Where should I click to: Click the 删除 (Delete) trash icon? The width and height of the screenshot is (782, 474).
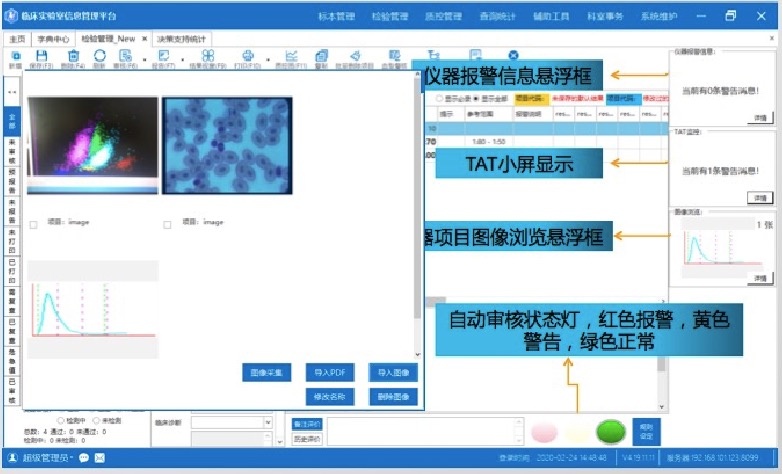click(x=73, y=57)
